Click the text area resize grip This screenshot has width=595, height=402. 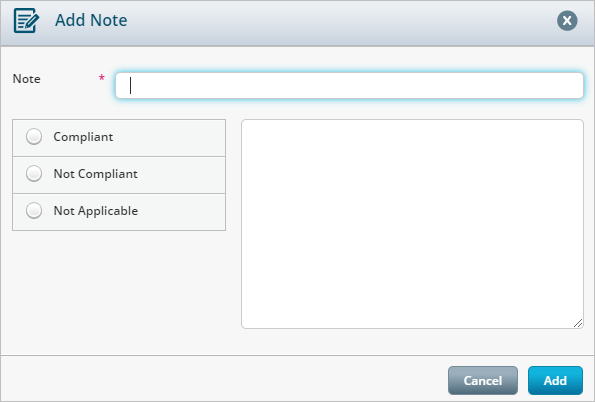tap(578, 323)
